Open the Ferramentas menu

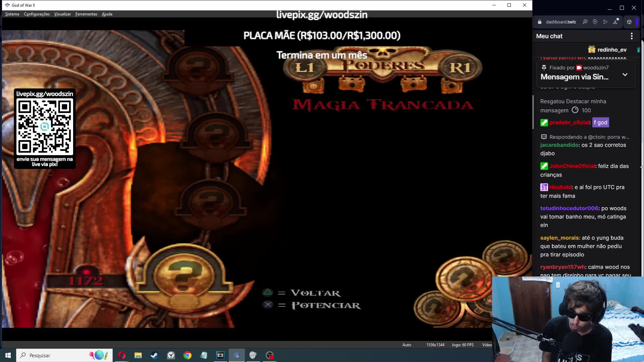pos(86,14)
